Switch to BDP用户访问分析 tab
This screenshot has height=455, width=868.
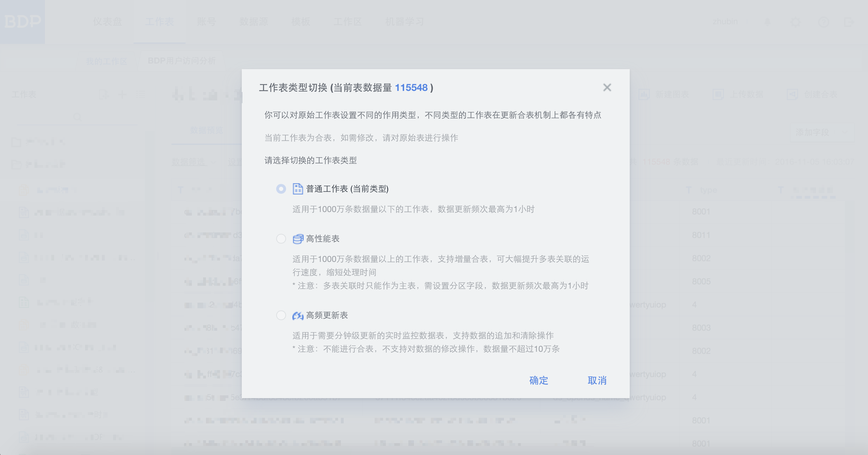pos(182,61)
